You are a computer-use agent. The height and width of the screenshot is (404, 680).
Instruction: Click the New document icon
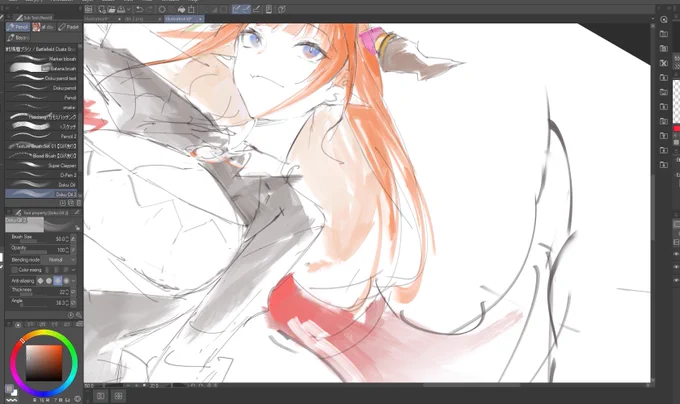[102, 9]
